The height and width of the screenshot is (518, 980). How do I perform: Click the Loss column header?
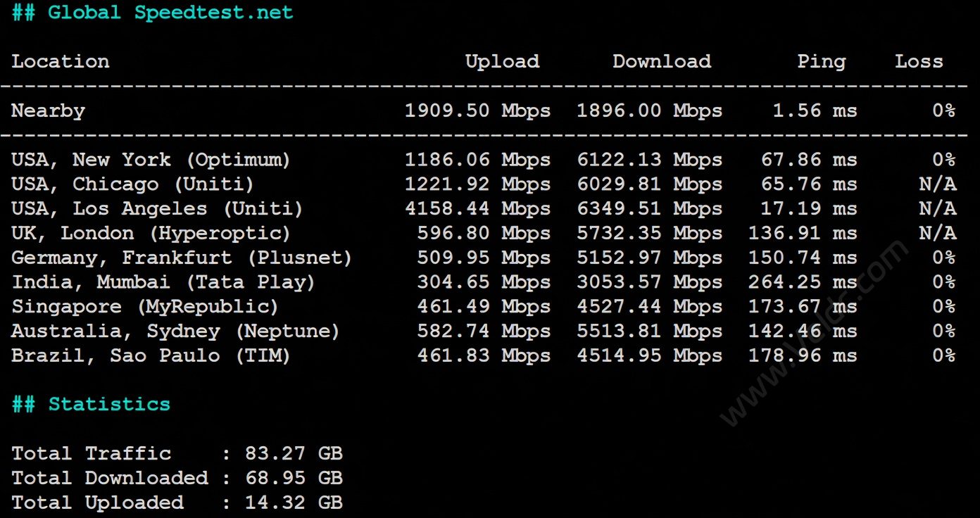[919, 61]
